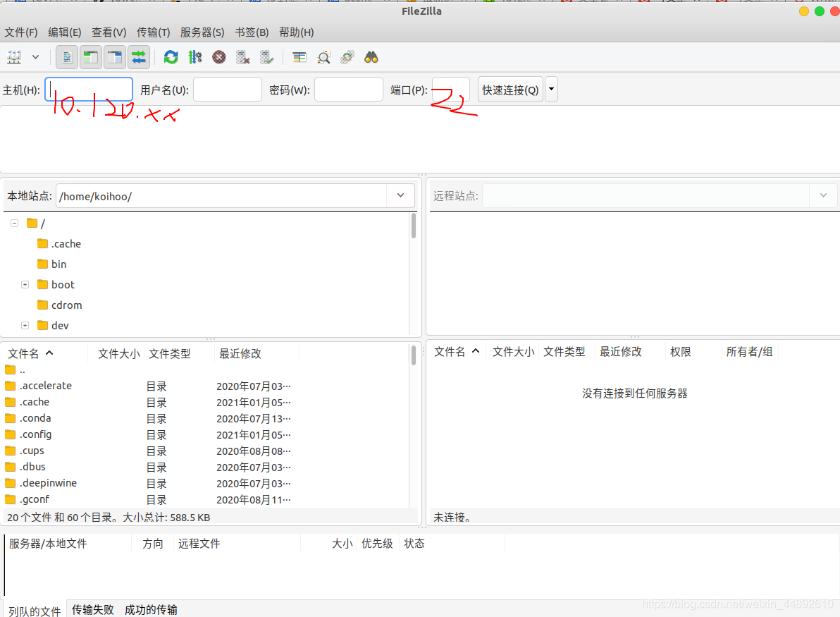Sort local list by 文件名 column
Viewport: 840px width, 617px height.
(45, 353)
